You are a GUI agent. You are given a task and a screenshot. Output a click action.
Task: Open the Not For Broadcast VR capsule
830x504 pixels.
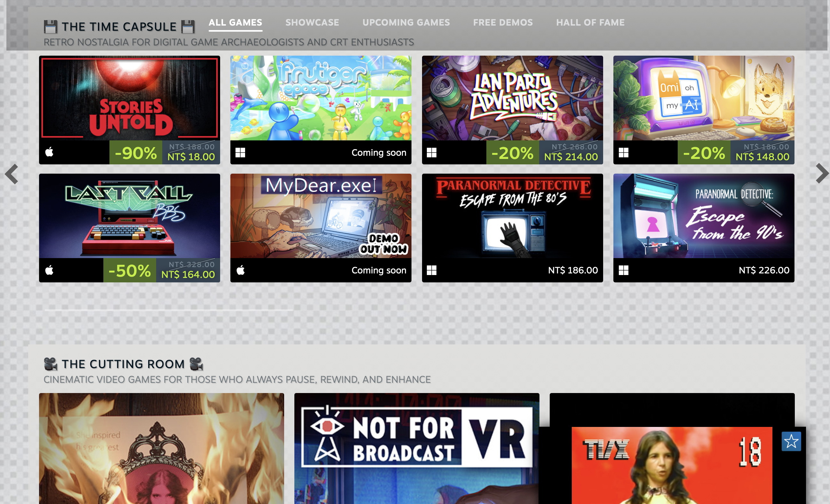417,448
